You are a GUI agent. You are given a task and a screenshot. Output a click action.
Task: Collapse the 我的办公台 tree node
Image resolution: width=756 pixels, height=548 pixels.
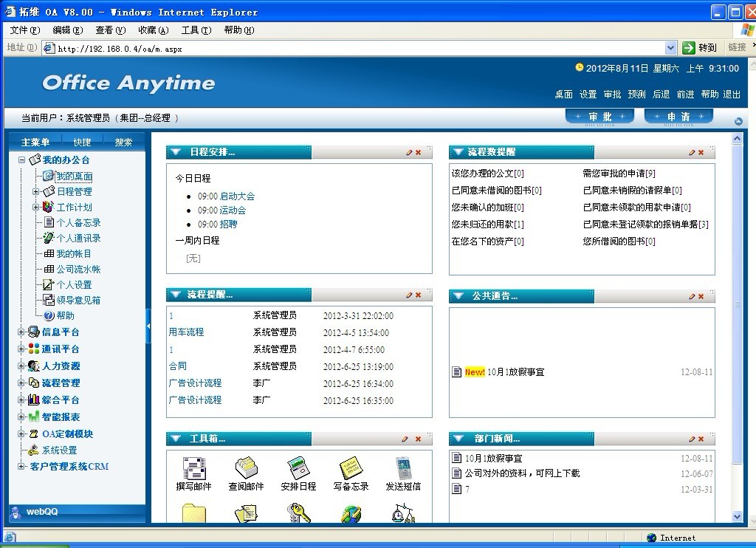(21, 160)
